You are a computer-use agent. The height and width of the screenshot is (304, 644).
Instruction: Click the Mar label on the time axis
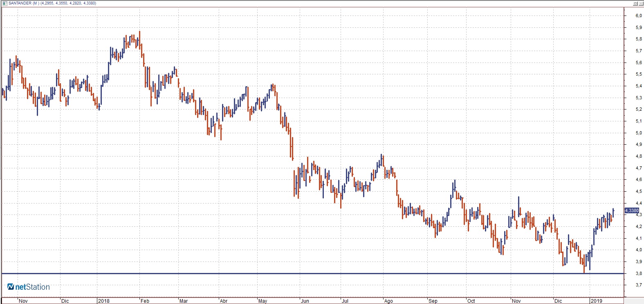click(x=184, y=301)
